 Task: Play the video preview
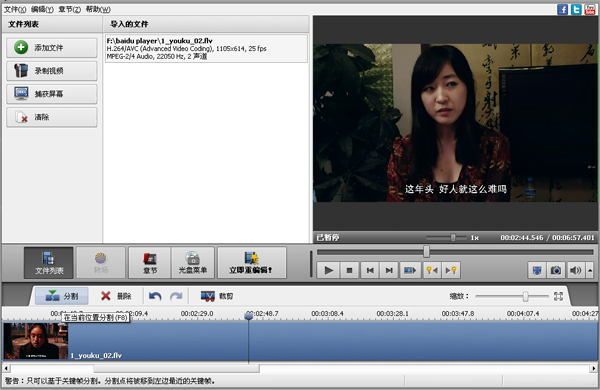click(328, 271)
